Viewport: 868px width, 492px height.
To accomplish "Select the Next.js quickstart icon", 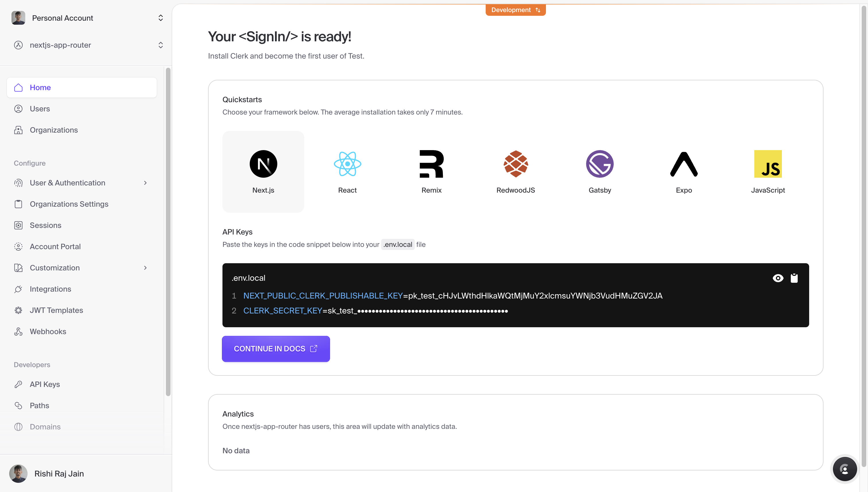I will tap(263, 164).
